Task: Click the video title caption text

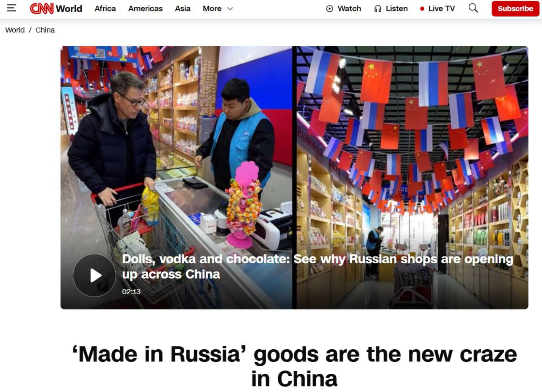Action: (x=318, y=267)
